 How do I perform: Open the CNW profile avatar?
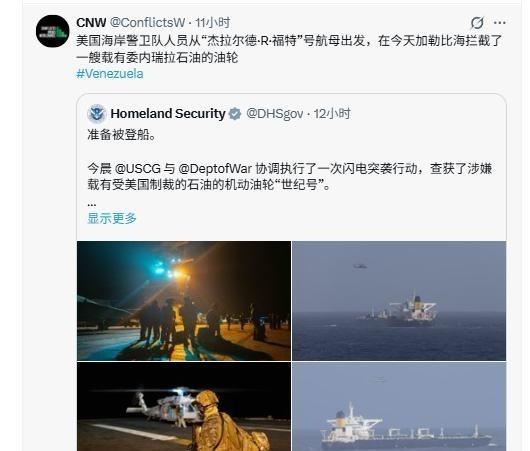coord(52,31)
